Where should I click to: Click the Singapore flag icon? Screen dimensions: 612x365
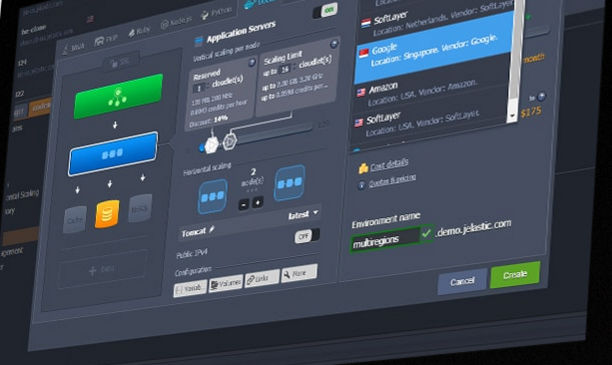tap(364, 53)
